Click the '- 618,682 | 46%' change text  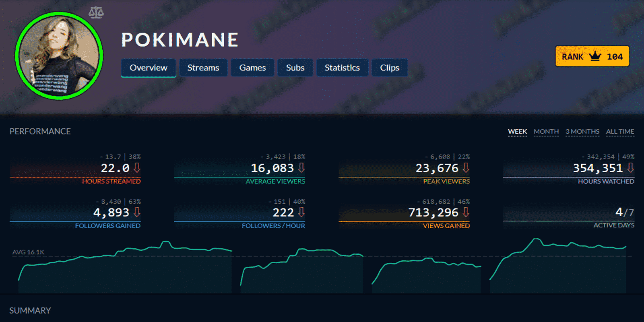[x=443, y=201]
